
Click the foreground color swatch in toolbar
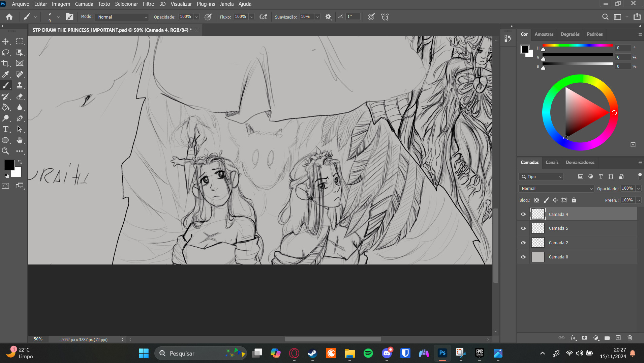9,165
